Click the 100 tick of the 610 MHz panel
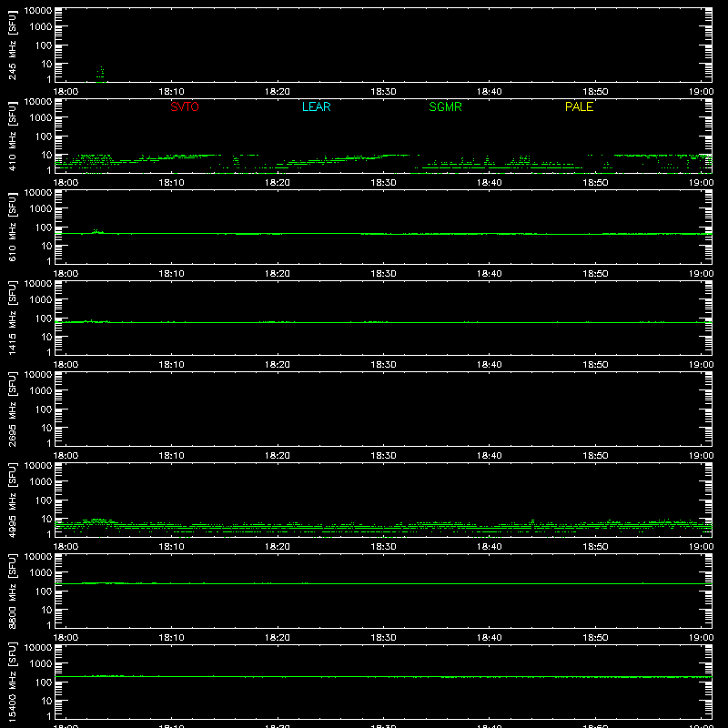The width and height of the screenshot is (728, 728). 44,227
